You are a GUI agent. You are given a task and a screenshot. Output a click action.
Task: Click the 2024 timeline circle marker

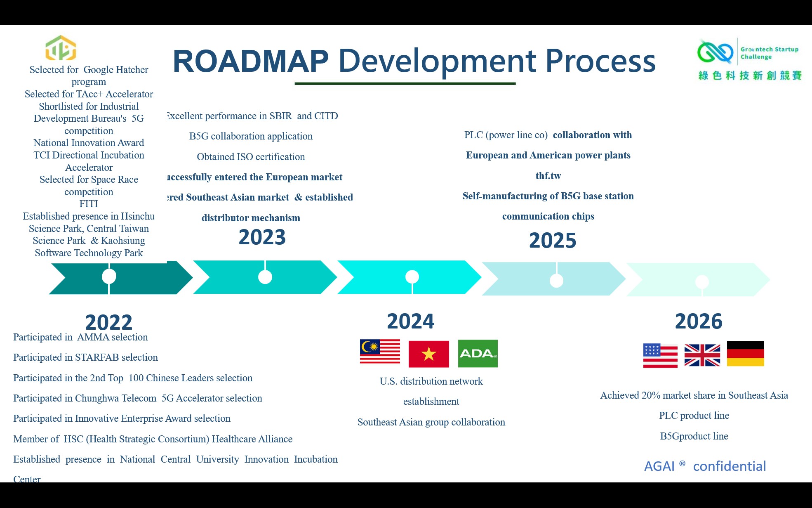(x=412, y=276)
